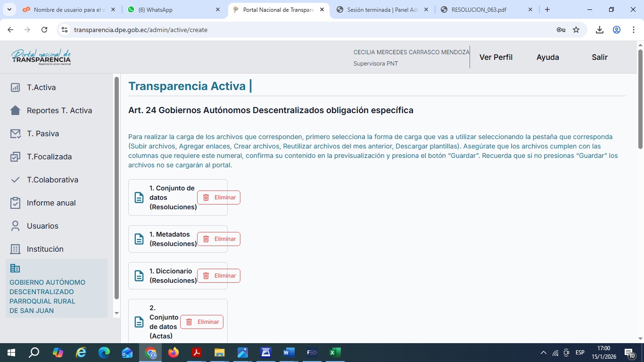Click Eliminar for Conjunto de datos (Actas)

pos(202,322)
